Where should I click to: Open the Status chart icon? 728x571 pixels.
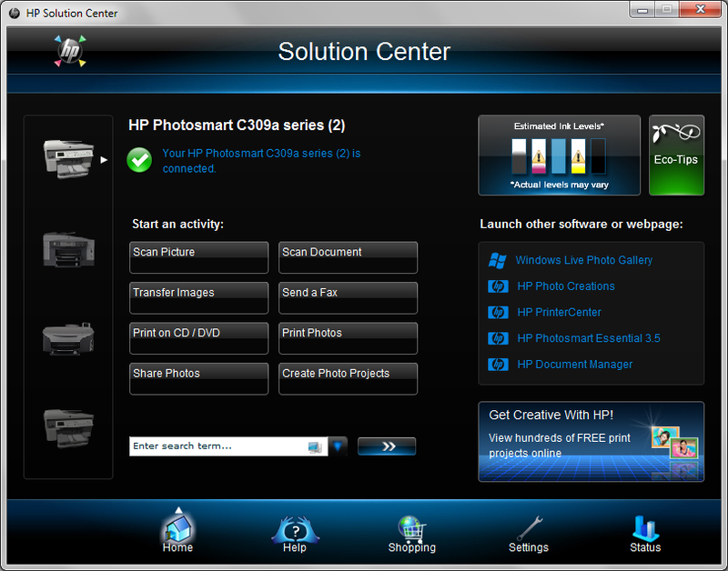(645, 528)
